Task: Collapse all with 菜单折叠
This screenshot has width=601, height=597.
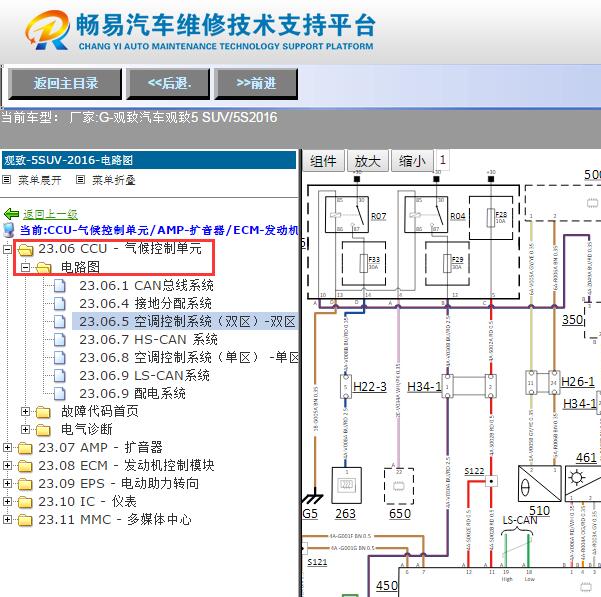Action: pyautogui.click(x=113, y=180)
